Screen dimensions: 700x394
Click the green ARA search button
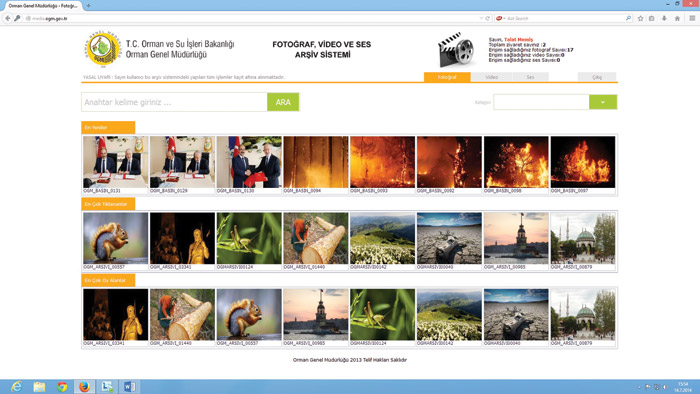pyautogui.click(x=283, y=102)
